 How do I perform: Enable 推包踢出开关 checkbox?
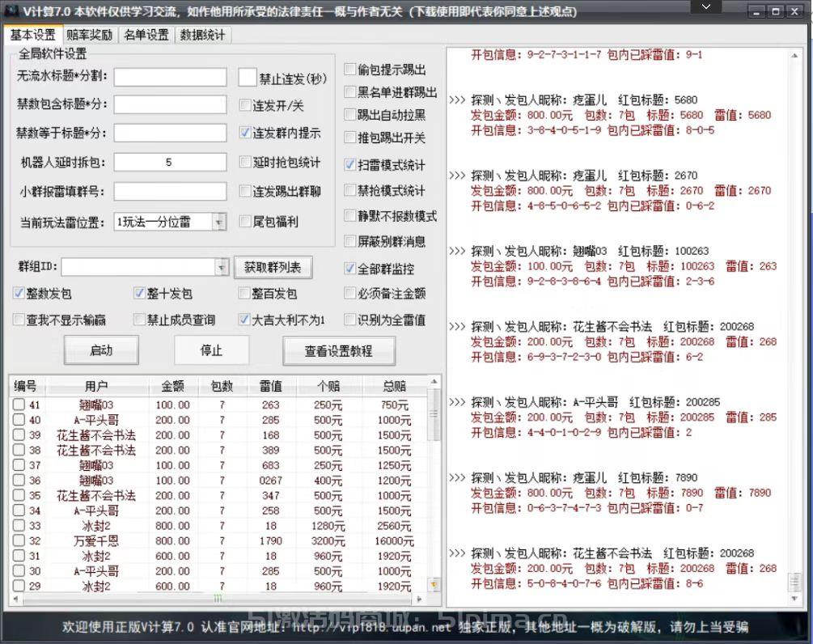[350, 138]
